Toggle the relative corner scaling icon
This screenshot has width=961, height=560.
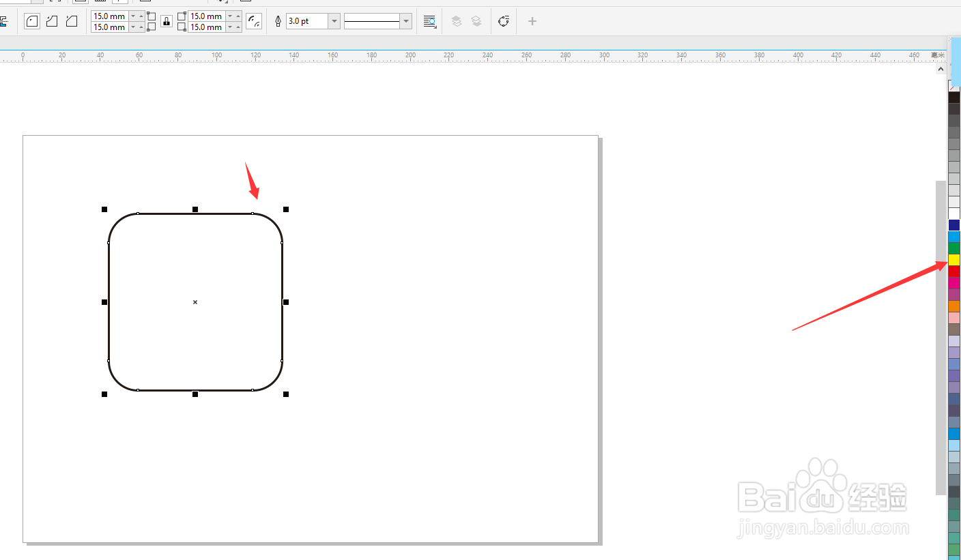tap(254, 21)
